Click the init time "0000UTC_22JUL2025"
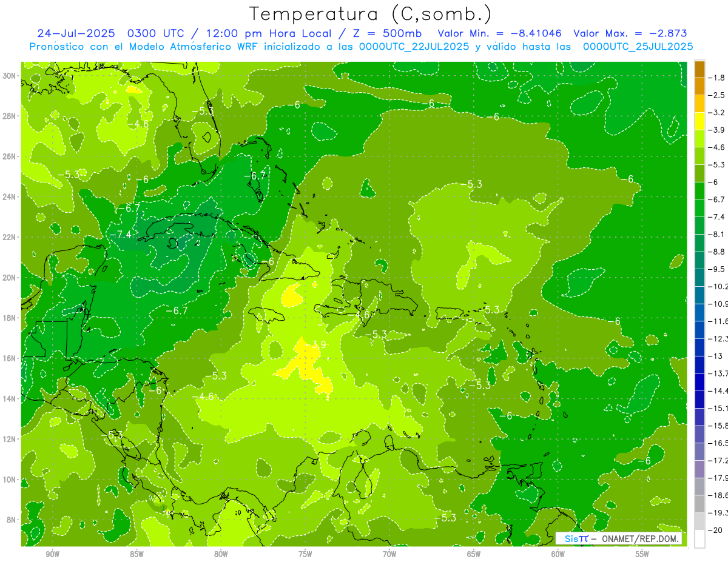The height and width of the screenshot is (562, 728). click(414, 47)
